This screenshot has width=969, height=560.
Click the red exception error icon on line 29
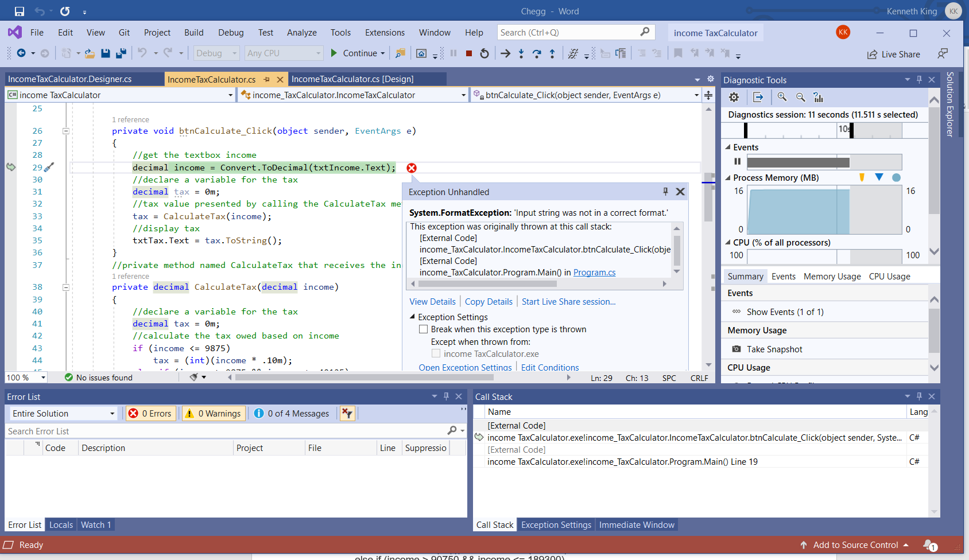point(412,168)
